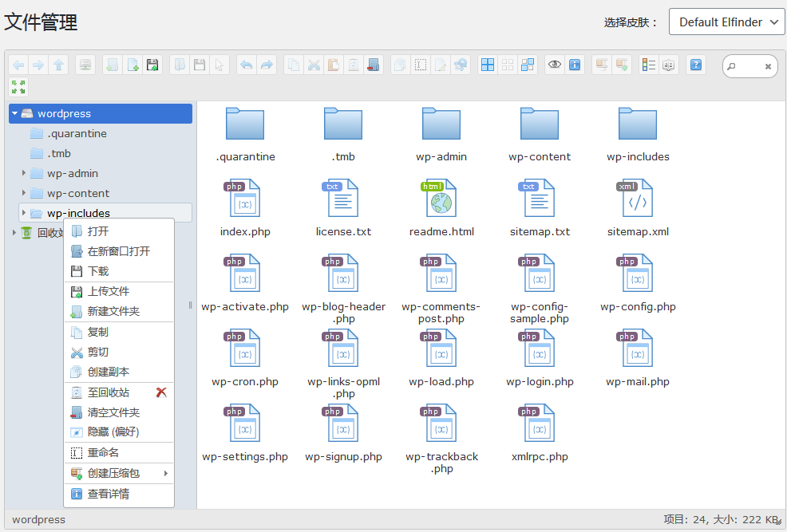Click the undo arrow icon

click(x=247, y=64)
